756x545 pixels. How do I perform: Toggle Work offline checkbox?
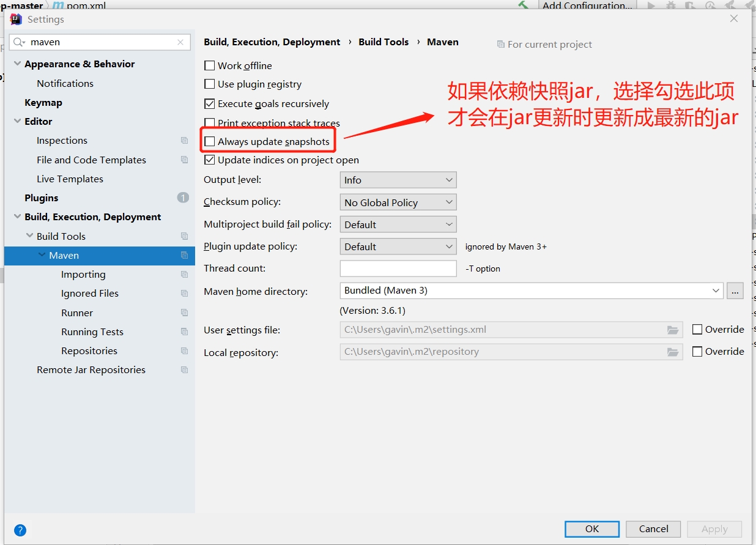tap(210, 66)
